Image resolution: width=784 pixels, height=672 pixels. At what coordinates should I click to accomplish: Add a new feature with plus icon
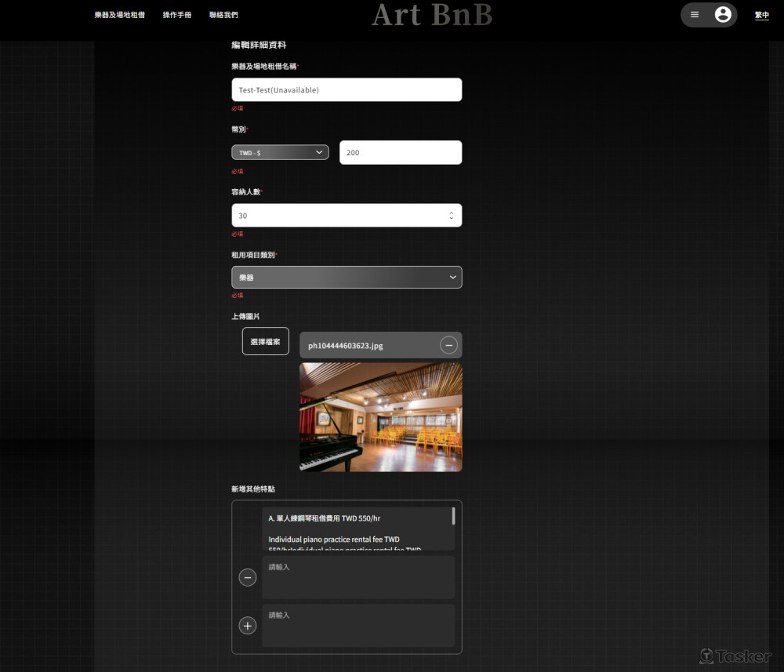(x=248, y=626)
